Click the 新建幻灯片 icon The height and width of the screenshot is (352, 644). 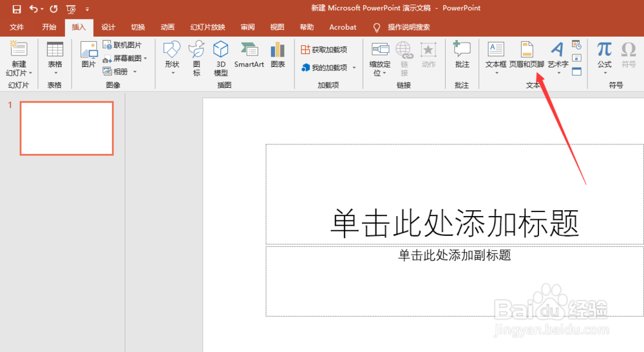point(19,50)
